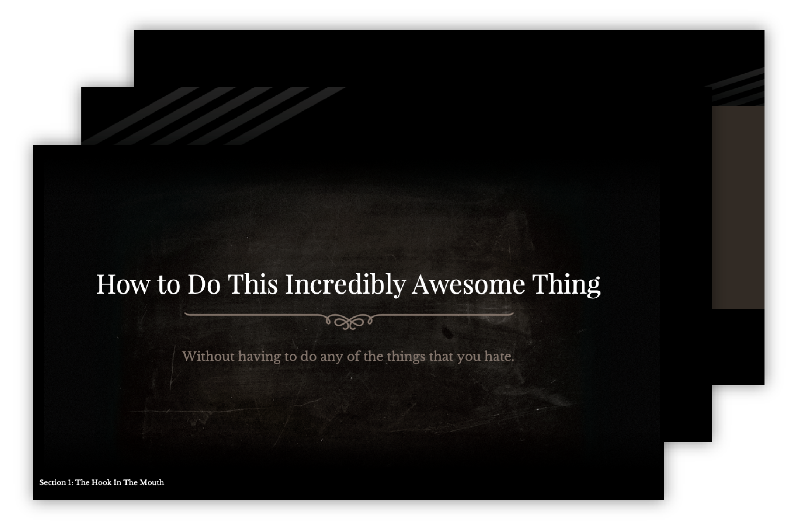Click the subtitle 'Without having to do any of the things that you hate.'

348,357
